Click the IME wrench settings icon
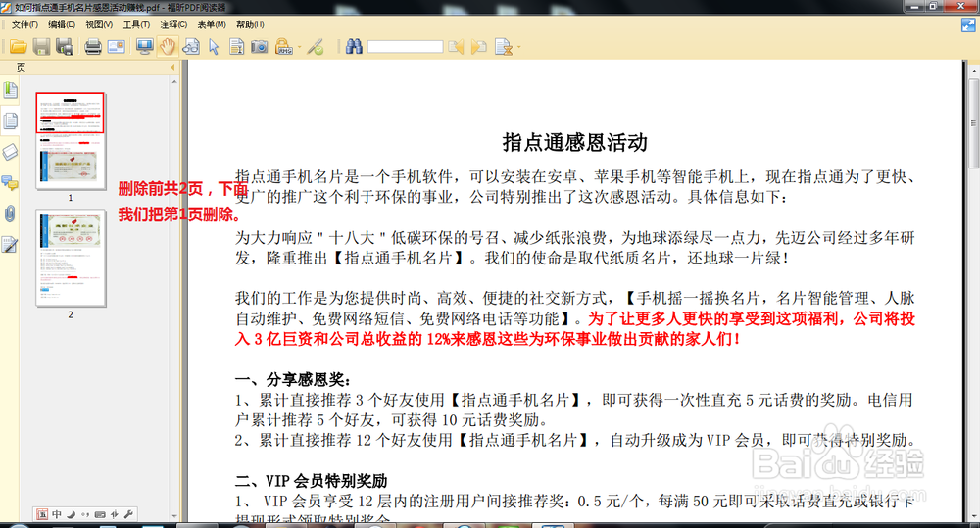 point(128,514)
